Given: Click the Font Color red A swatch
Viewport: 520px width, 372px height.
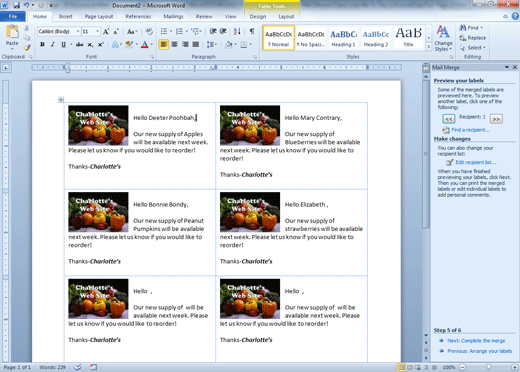Looking at the screenshot, I should point(144,44).
